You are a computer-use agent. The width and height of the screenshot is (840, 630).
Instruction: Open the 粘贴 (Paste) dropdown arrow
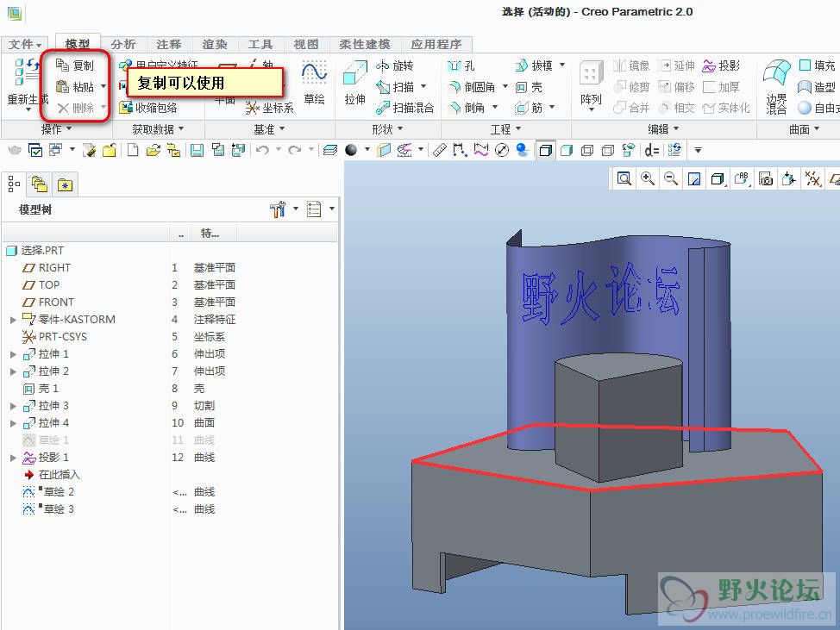(103, 87)
